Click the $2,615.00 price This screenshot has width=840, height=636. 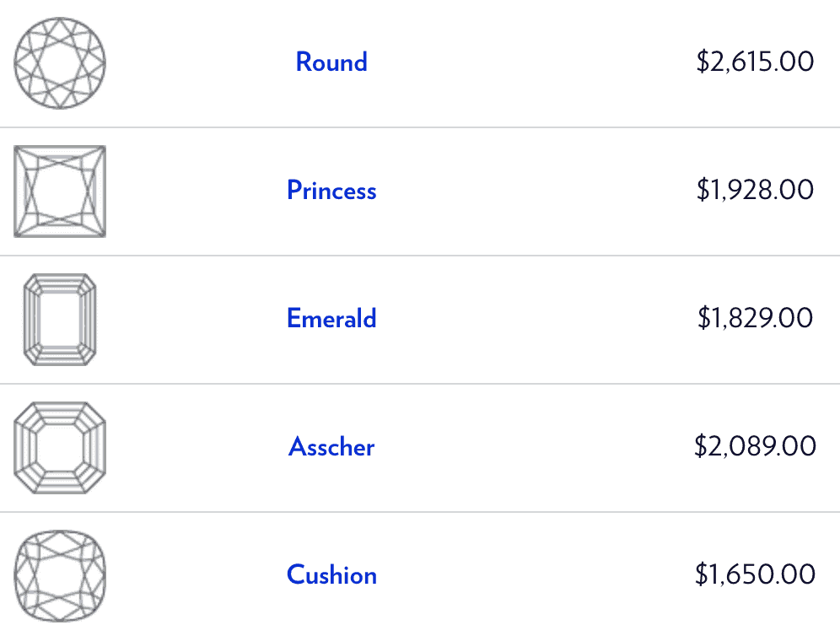(x=755, y=62)
